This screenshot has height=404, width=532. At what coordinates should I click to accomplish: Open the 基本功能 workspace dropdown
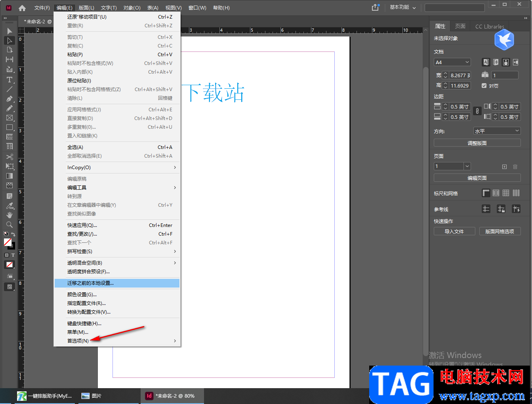403,7
